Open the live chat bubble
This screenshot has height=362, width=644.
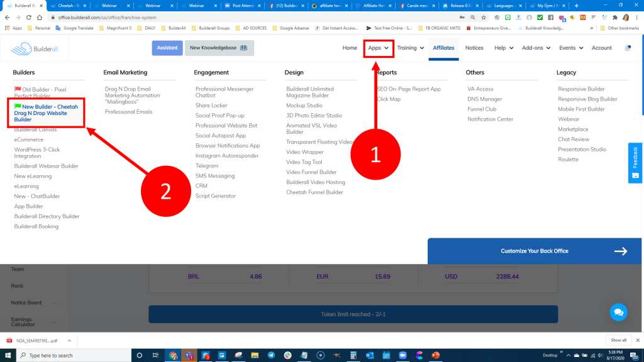(618, 312)
